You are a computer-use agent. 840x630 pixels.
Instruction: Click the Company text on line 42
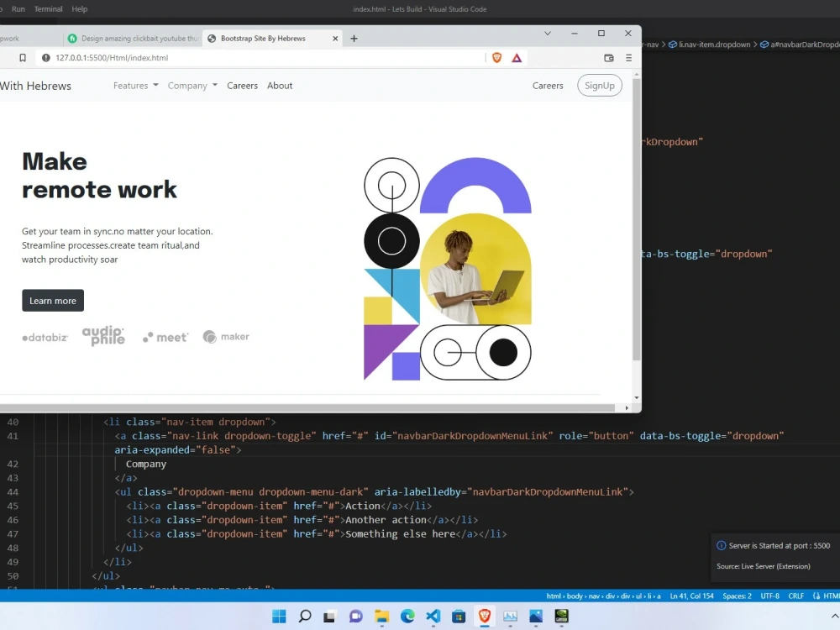pyautogui.click(x=145, y=464)
